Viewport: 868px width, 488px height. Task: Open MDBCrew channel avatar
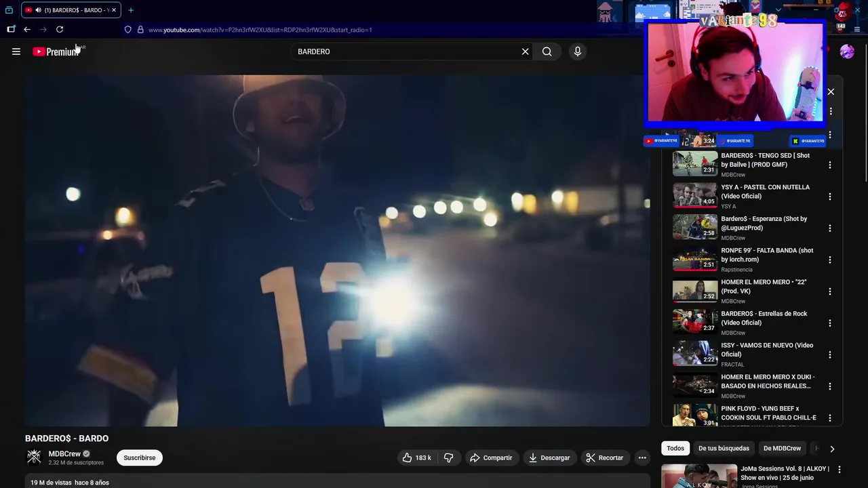(34, 457)
